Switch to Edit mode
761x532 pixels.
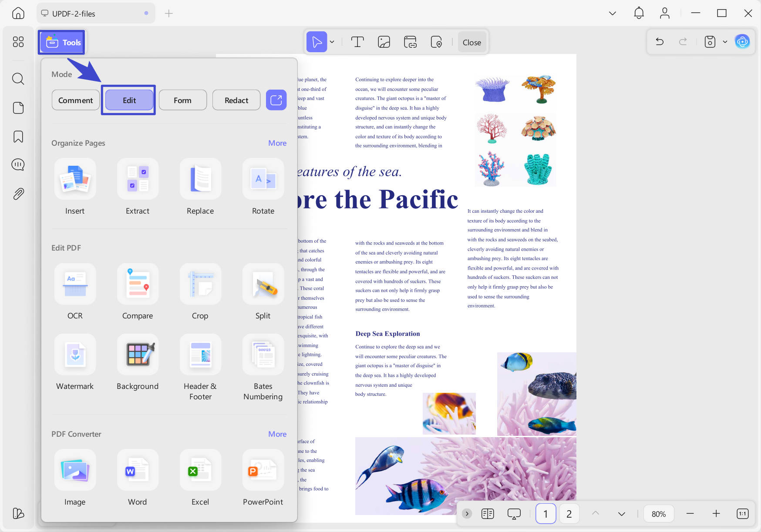(x=129, y=100)
